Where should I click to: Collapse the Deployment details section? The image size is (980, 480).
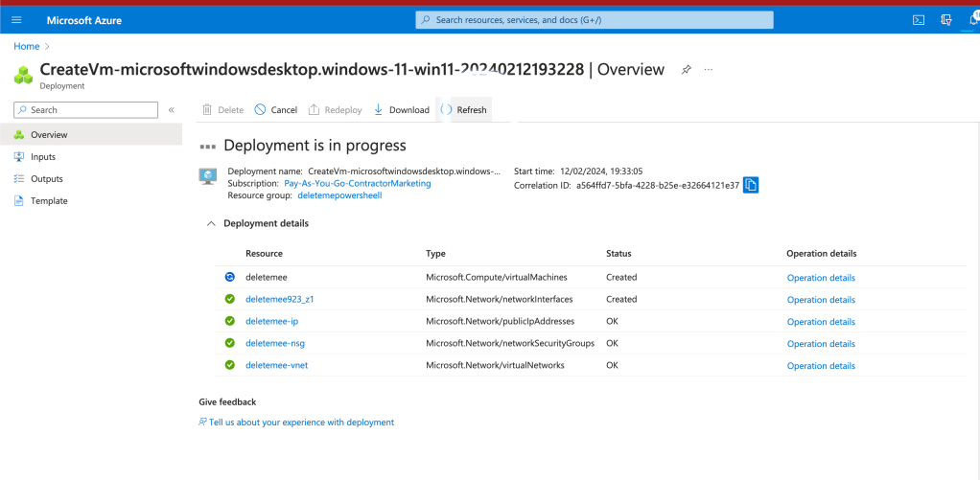[211, 223]
